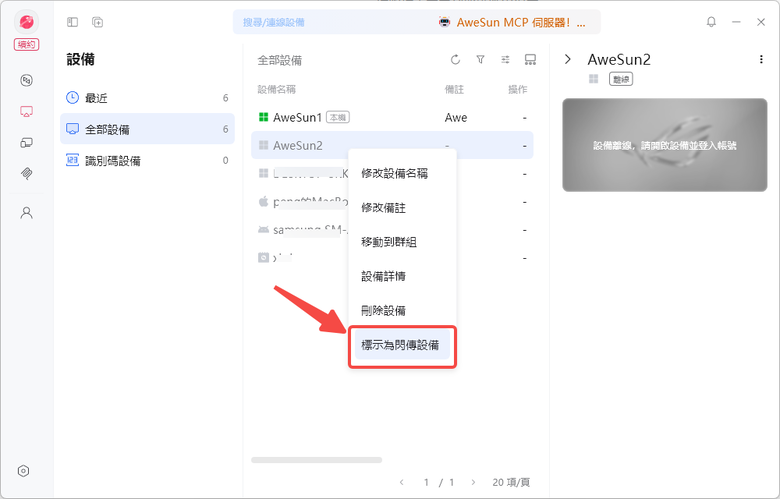Click the AweSun2 offline preview thumbnail
This screenshot has height=499, width=780.
tap(665, 145)
